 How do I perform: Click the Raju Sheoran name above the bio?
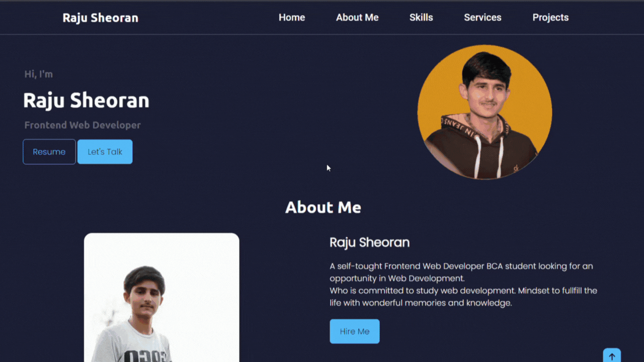coord(369,242)
